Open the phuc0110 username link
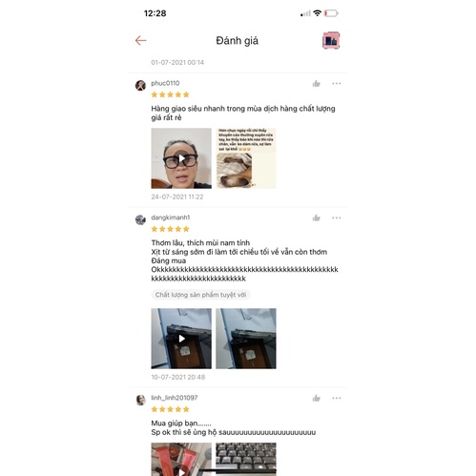Viewport: 476px width, 476px height. [165, 83]
